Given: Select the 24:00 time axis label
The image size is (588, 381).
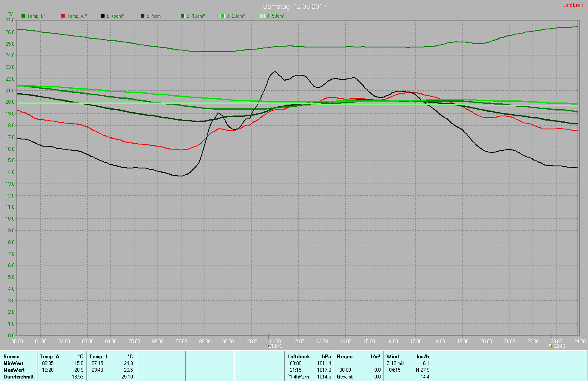Looking at the screenshot, I should pos(580,342).
